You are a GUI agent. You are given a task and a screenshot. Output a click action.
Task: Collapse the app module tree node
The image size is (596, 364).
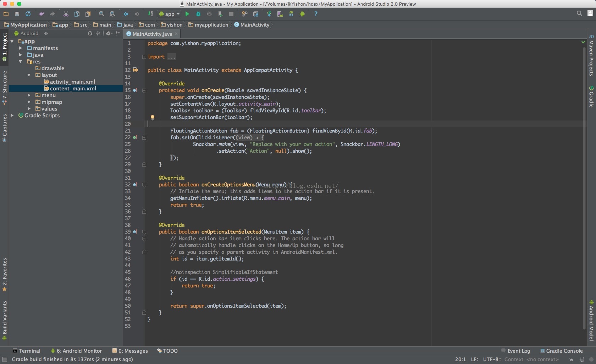pos(12,41)
